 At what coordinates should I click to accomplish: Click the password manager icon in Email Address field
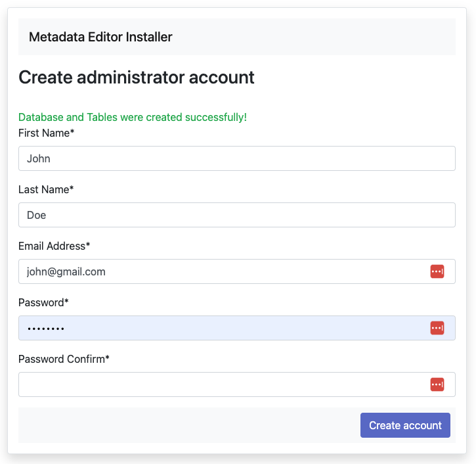437,271
